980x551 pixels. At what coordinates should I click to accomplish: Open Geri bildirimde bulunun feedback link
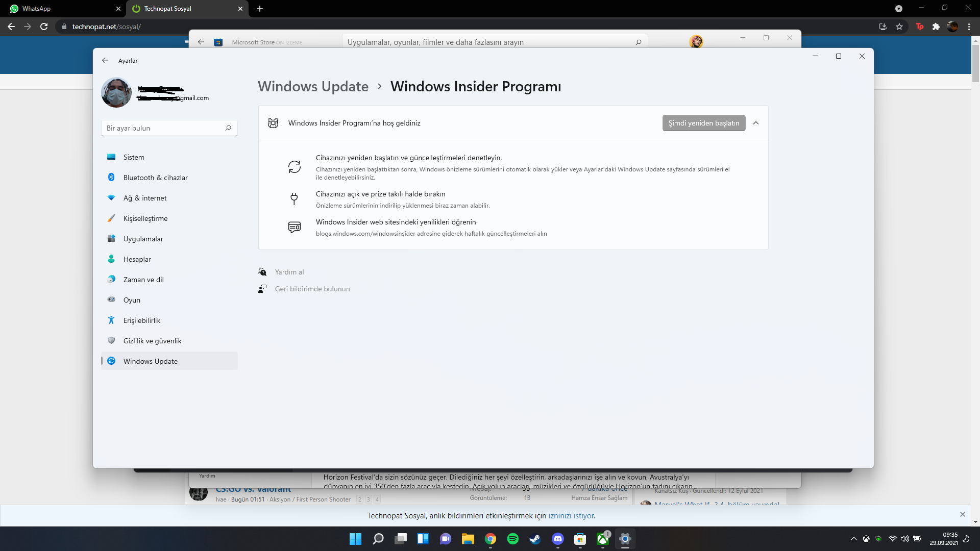(x=312, y=289)
